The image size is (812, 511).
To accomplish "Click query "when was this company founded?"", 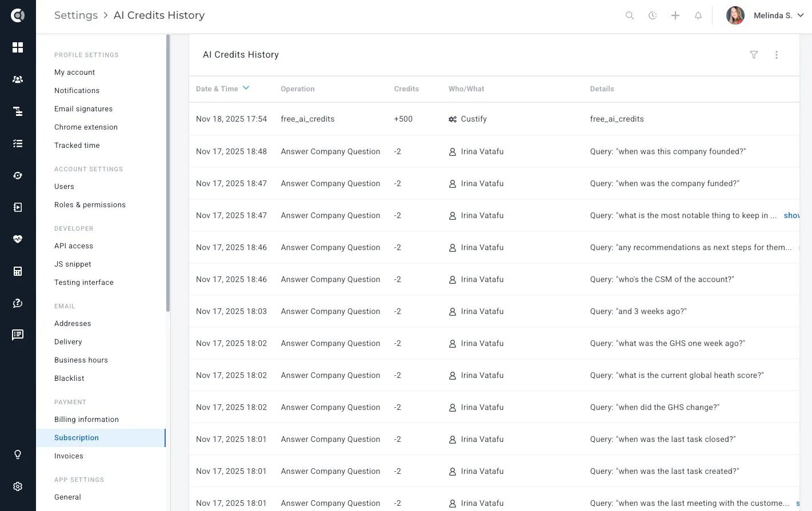I will pos(668,151).
